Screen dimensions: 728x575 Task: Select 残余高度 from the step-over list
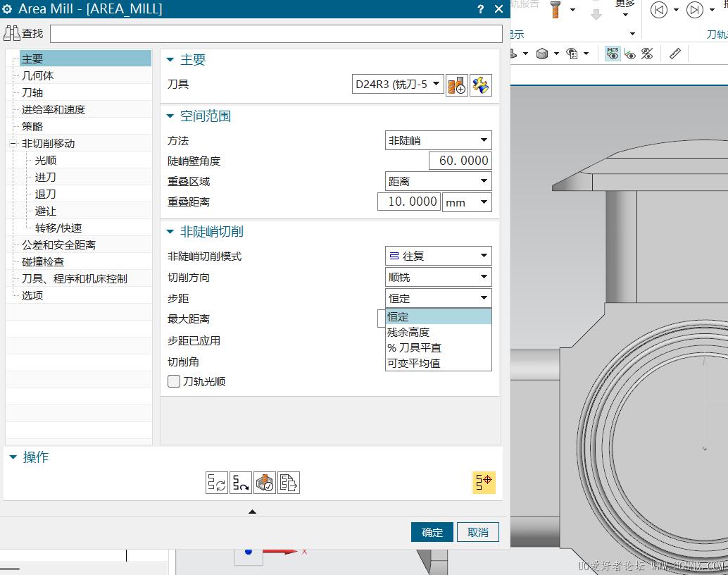pos(408,333)
